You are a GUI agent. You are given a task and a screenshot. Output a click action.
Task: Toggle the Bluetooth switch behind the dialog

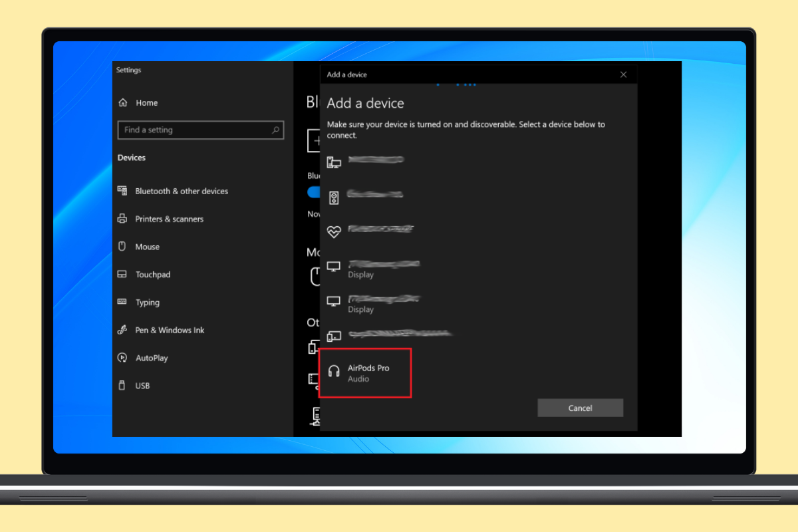pos(314,192)
